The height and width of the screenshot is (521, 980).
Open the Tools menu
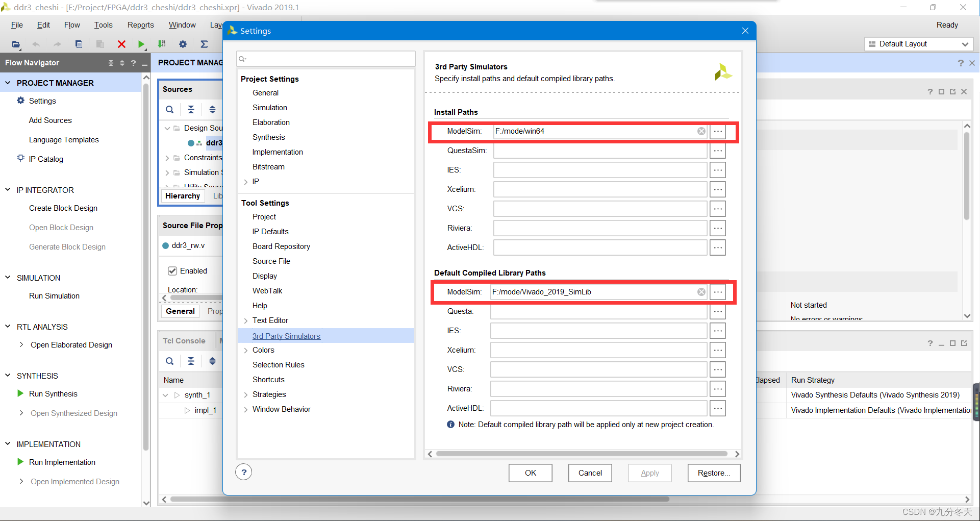tap(103, 25)
